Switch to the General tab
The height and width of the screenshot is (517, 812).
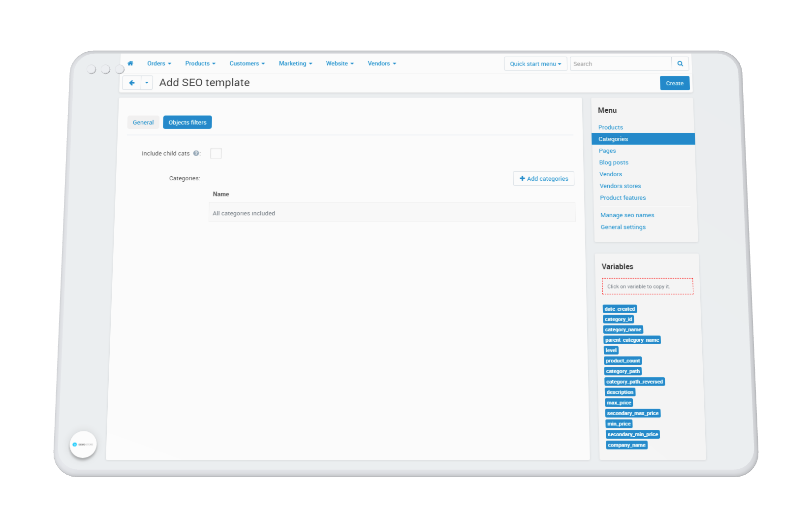(x=143, y=123)
